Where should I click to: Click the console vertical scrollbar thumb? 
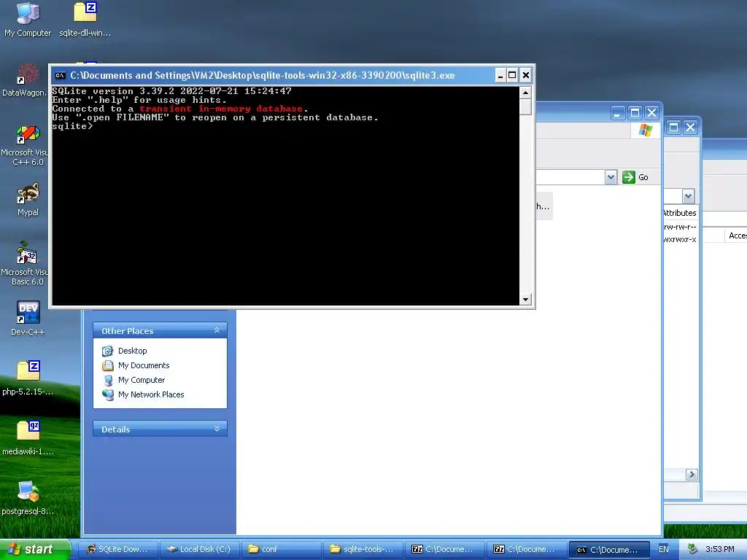pyautogui.click(x=525, y=106)
